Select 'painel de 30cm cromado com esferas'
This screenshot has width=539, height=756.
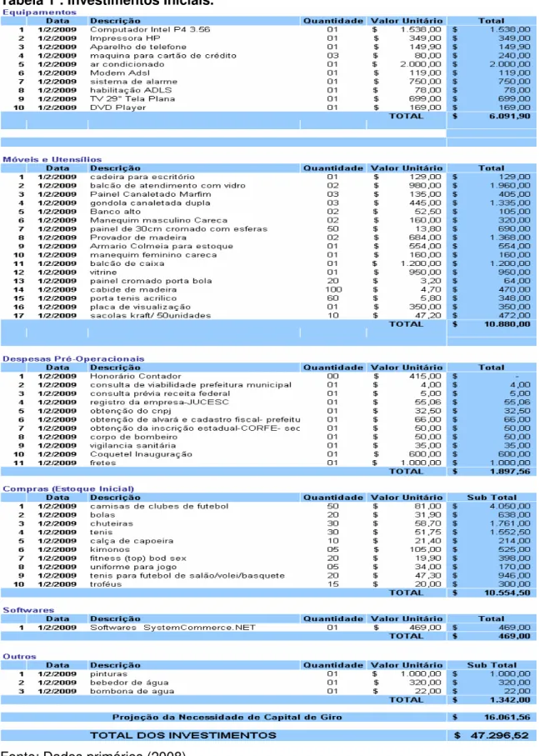tap(178, 229)
